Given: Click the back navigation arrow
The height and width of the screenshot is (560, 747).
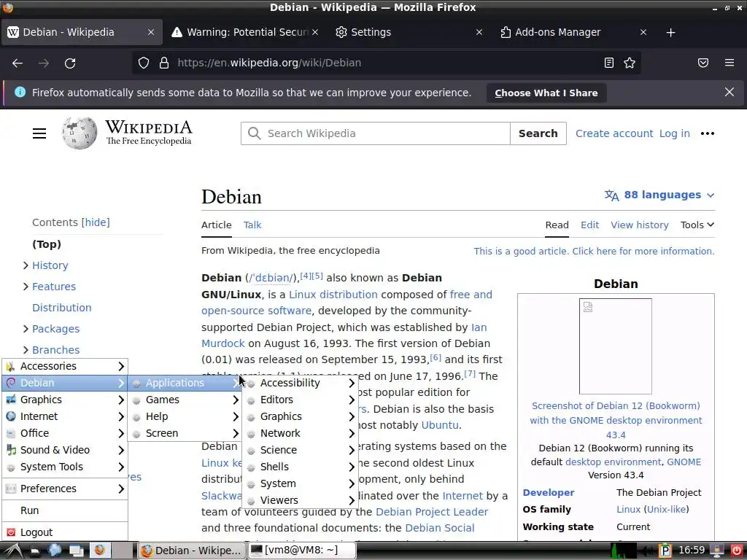Looking at the screenshot, I should pyautogui.click(x=18, y=63).
